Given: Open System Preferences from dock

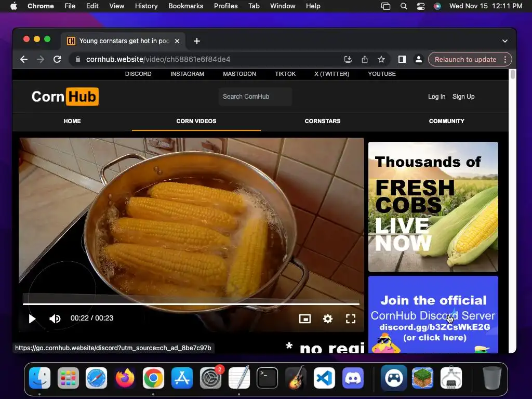Looking at the screenshot, I should click(x=210, y=378).
